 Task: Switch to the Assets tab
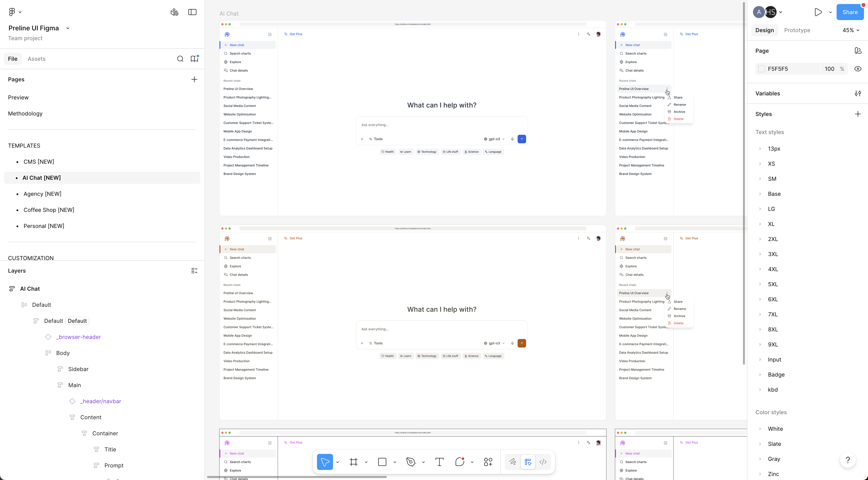click(x=37, y=58)
